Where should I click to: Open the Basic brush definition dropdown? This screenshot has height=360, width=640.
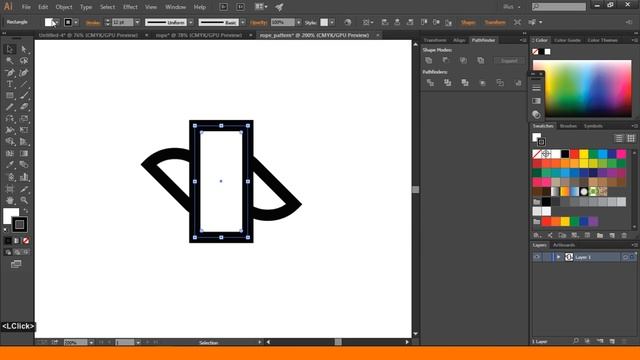(x=243, y=22)
